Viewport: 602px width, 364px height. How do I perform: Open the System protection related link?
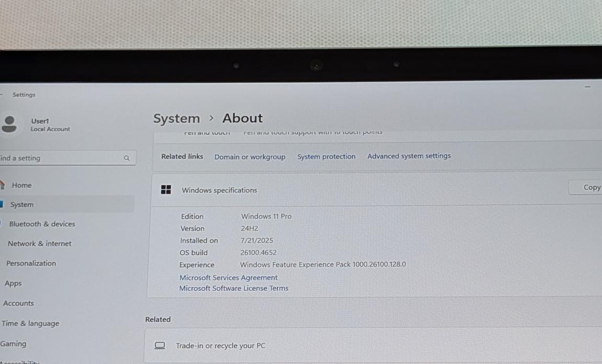click(x=326, y=156)
